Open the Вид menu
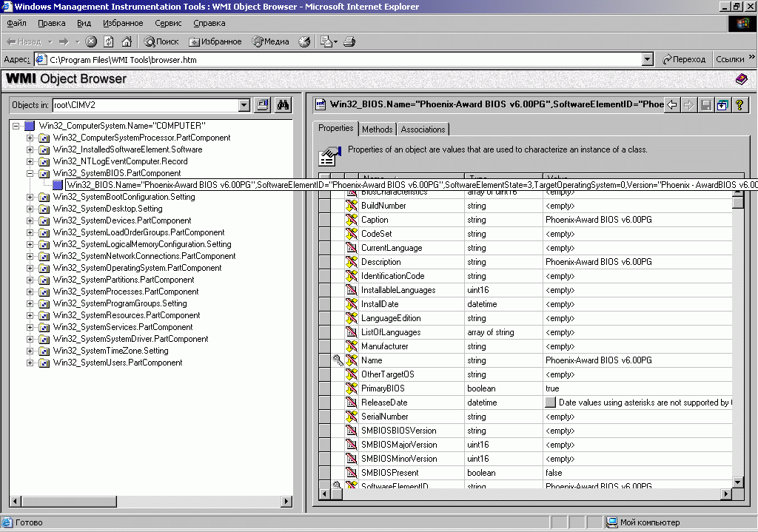The width and height of the screenshot is (758, 532). 84,23
